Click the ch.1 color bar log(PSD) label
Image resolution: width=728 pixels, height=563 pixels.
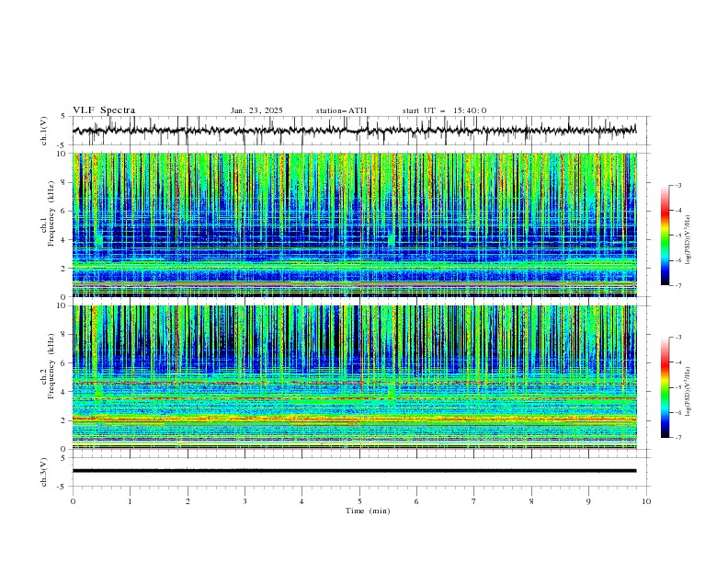688,240
